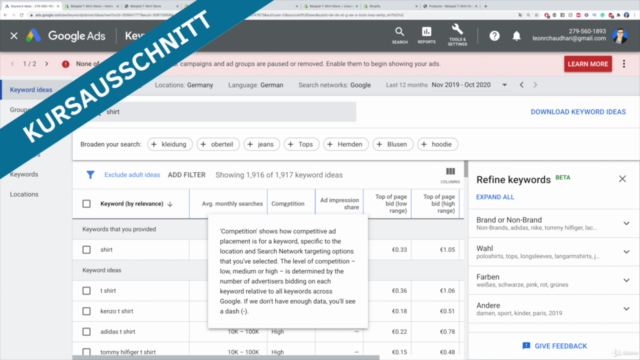
Task: Click the browser back button
Action: (5, 15)
